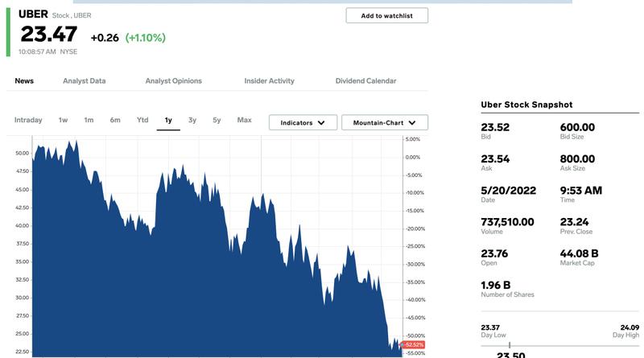
Task: Expand the Mountain-Chart type dropdown
Action: point(385,122)
